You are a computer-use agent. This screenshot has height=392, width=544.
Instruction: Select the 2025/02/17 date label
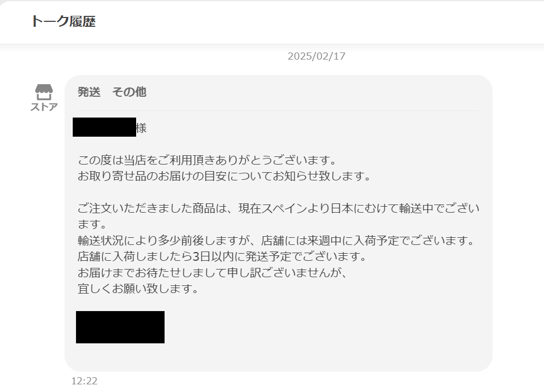point(317,56)
